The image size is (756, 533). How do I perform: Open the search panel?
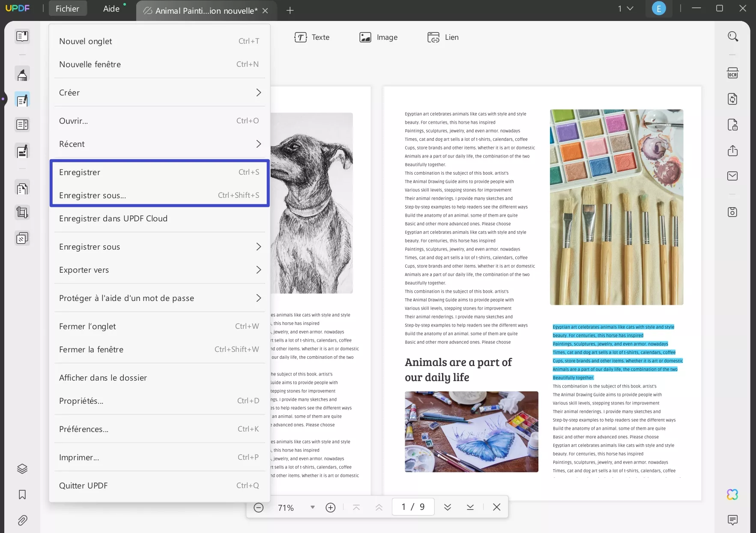pyautogui.click(x=732, y=36)
